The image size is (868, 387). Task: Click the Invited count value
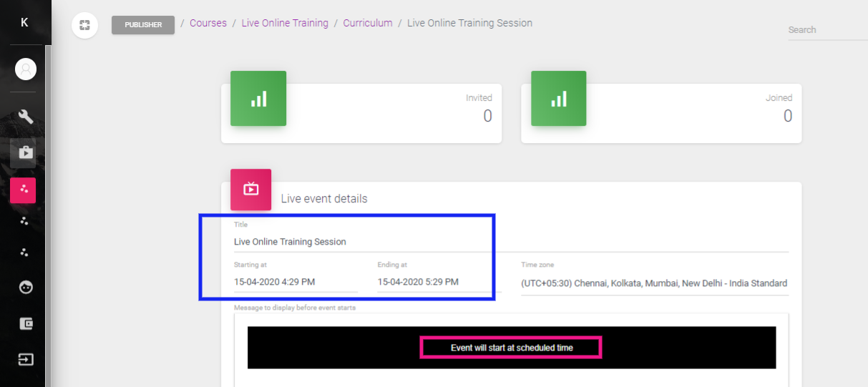click(487, 116)
